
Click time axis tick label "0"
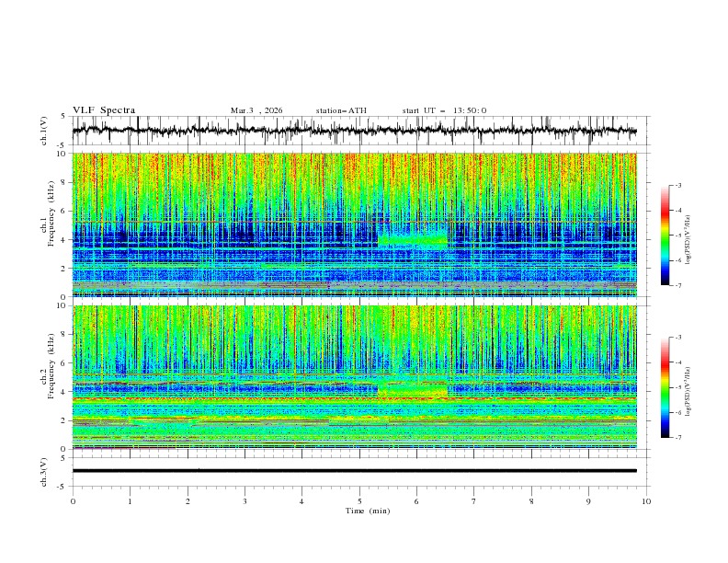[x=73, y=501]
